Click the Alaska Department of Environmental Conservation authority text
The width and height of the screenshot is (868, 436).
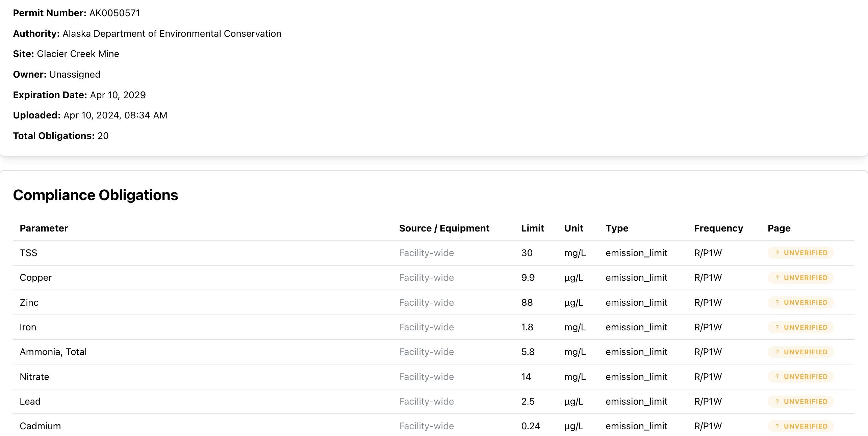[x=172, y=33]
